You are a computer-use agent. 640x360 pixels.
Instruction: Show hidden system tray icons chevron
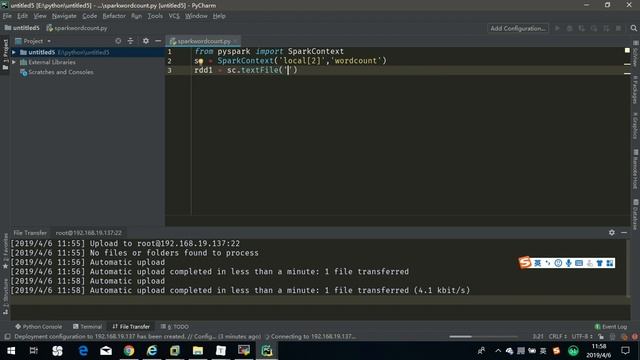click(498, 351)
